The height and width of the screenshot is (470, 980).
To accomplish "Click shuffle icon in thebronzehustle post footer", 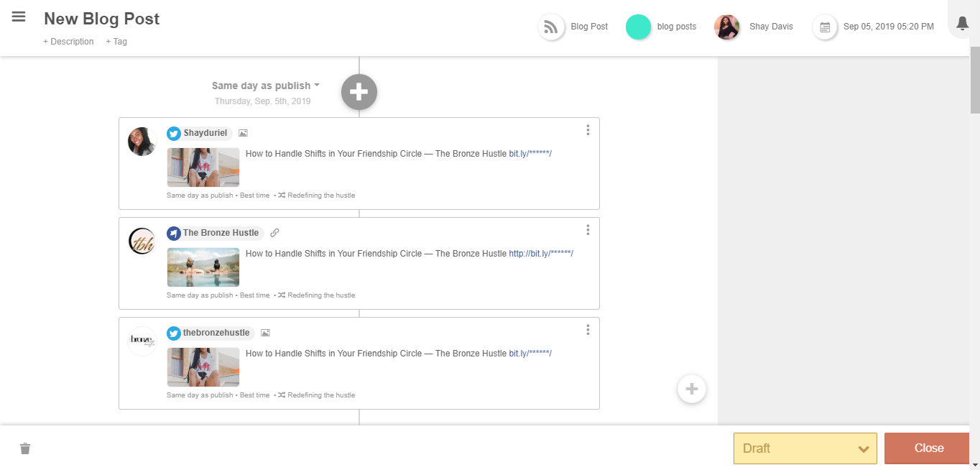I will 282,395.
